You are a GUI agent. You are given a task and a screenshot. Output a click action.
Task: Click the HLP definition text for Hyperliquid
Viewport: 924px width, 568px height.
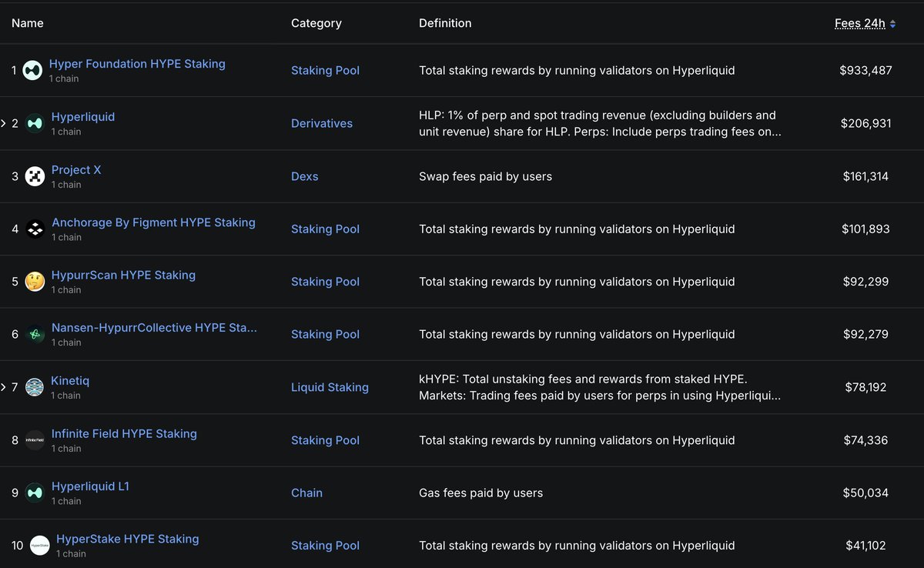pyautogui.click(x=601, y=123)
